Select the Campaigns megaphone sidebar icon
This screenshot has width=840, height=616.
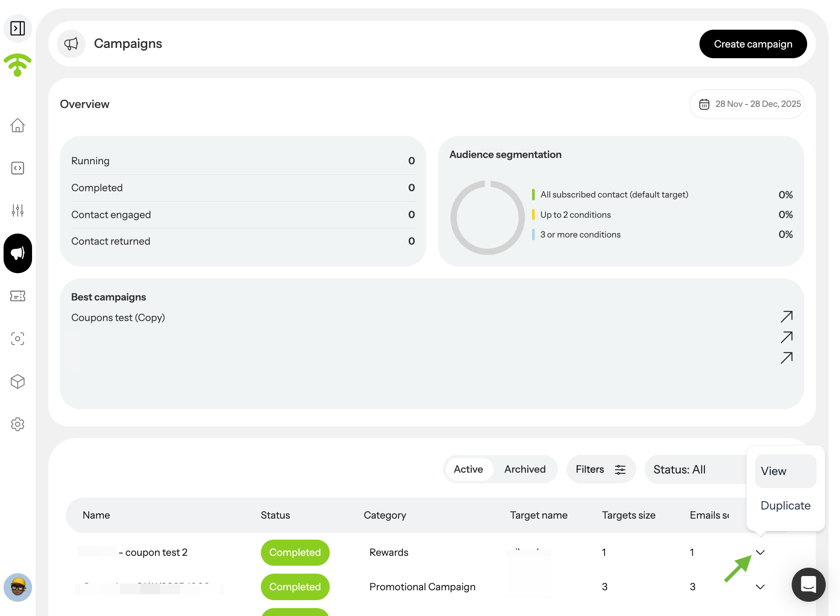pyautogui.click(x=18, y=253)
